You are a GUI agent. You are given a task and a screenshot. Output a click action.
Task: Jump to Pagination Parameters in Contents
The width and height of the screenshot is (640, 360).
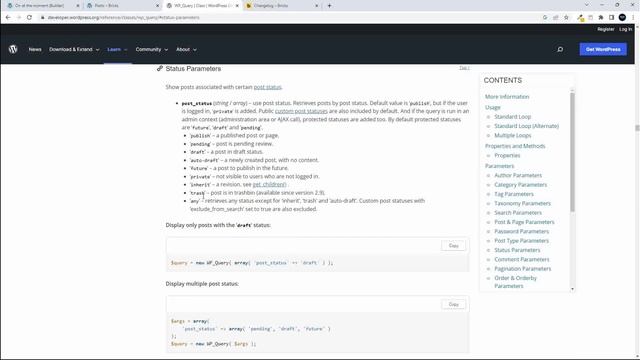[x=522, y=269]
